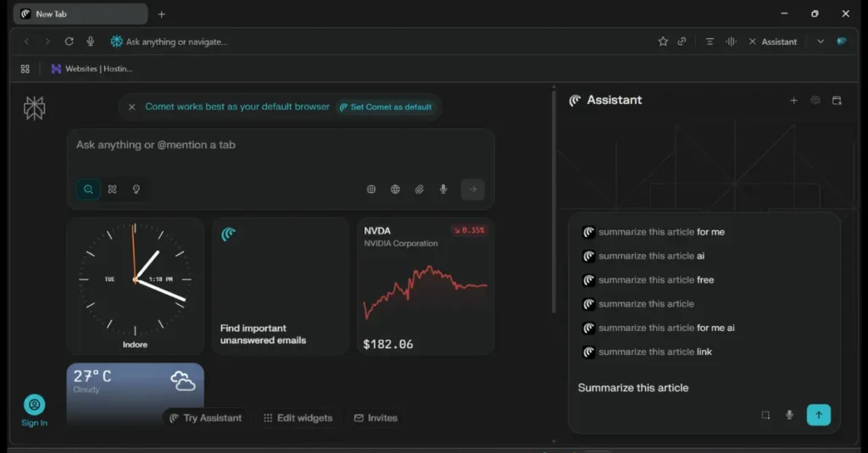Click the Assistant screenshot selection icon
Screen dimensions: 868x453
coord(765,415)
